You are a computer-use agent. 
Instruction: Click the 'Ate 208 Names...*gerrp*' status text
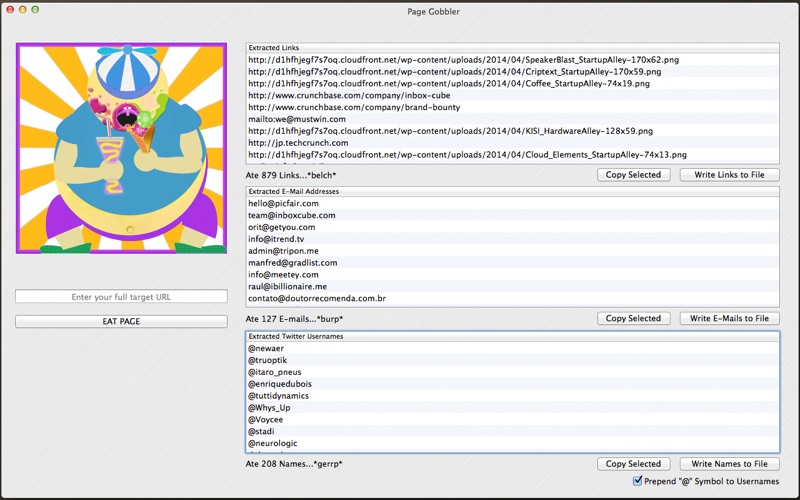pyautogui.click(x=294, y=464)
